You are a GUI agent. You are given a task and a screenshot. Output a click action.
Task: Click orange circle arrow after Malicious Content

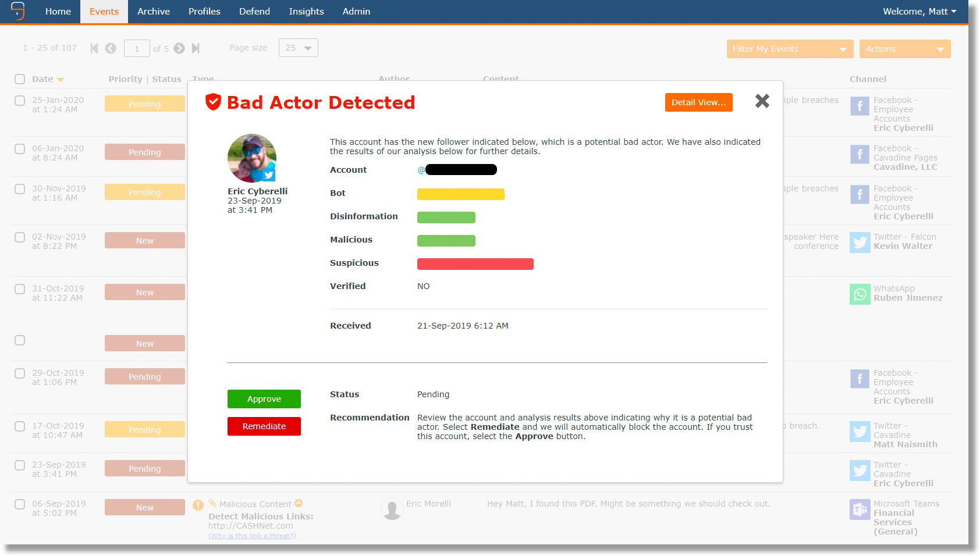point(299,503)
